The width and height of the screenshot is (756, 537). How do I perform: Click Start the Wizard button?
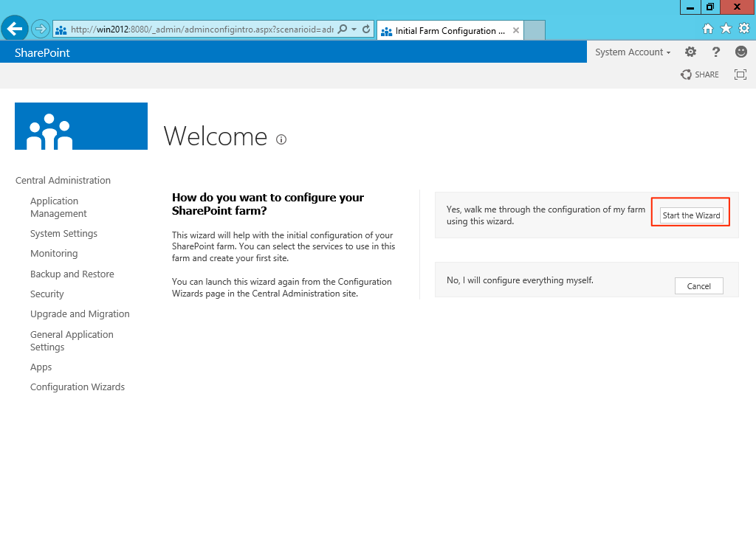pos(691,215)
